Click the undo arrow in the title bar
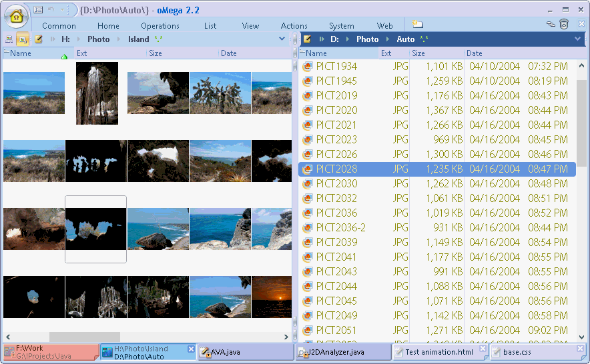Viewport: 590px width, 364px height. pos(51,10)
